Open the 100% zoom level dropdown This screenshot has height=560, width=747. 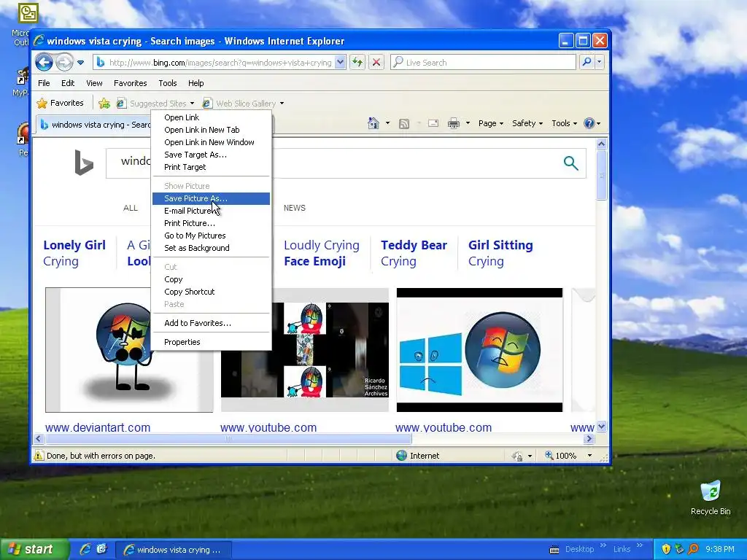pos(589,456)
